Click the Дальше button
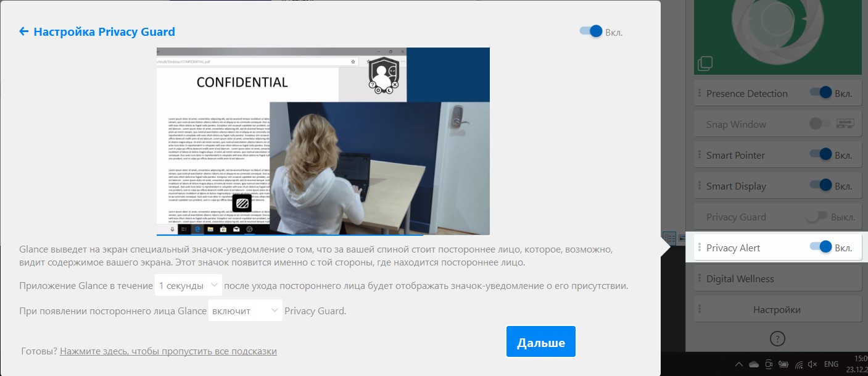The width and height of the screenshot is (868, 376). (x=541, y=342)
